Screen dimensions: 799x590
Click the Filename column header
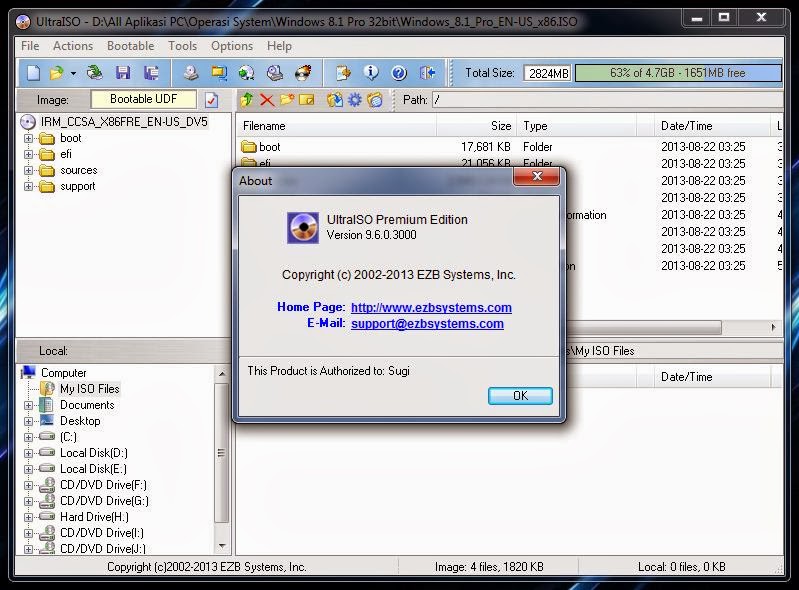click(x=336, y=126)
